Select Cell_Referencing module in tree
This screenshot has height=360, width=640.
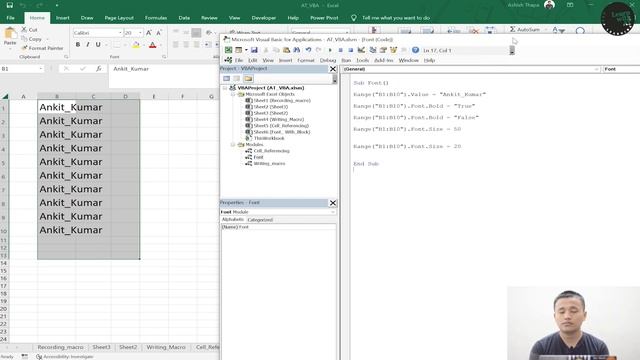pos(271,151)
